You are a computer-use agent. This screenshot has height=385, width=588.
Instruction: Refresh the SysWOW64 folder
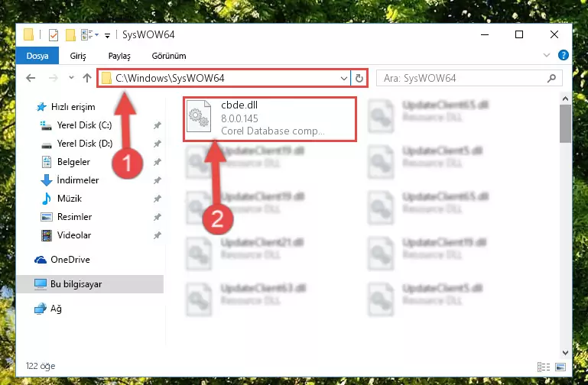(x=359, y=78)
